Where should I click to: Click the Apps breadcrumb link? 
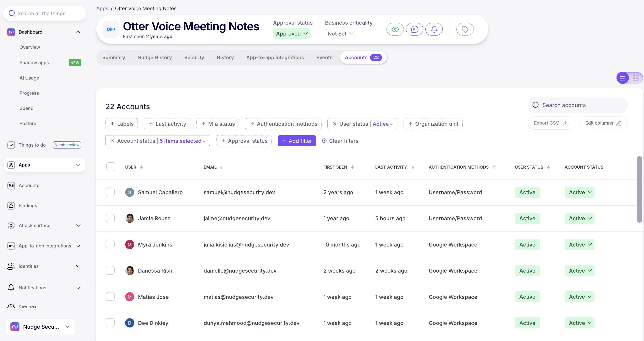click(102, 9)
